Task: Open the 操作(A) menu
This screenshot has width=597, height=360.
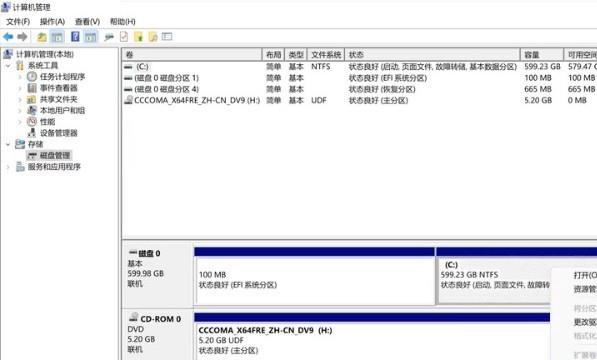Action: [52, 22]
